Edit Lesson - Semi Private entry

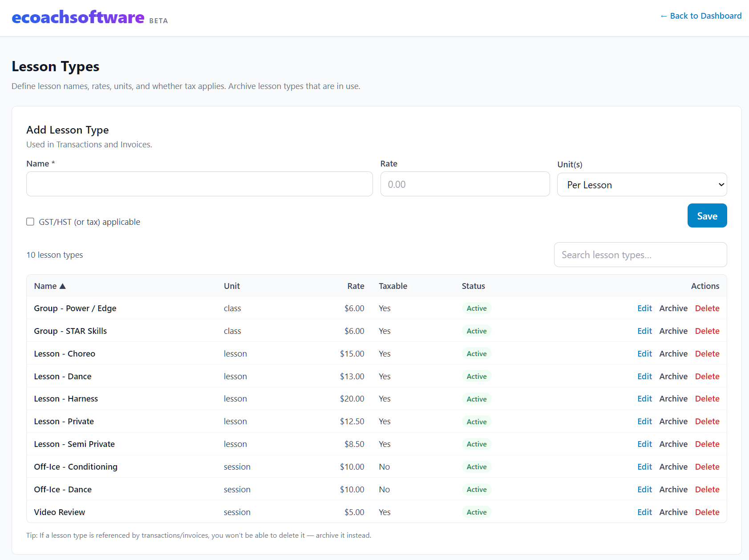pyautogui.click(x=644, y=444)
